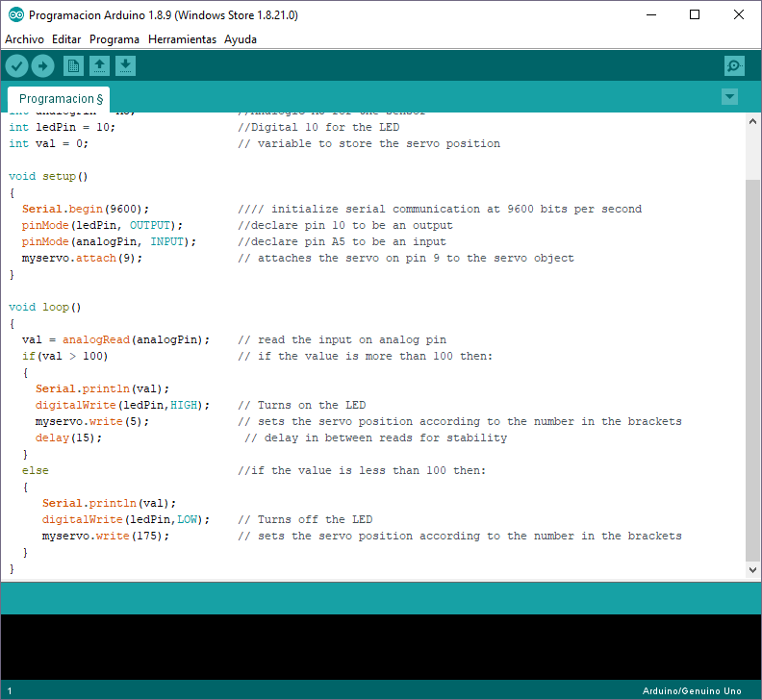
Task: Click 'val = analogRead(analogPin);' line
Action: click(x=115, y=340)
